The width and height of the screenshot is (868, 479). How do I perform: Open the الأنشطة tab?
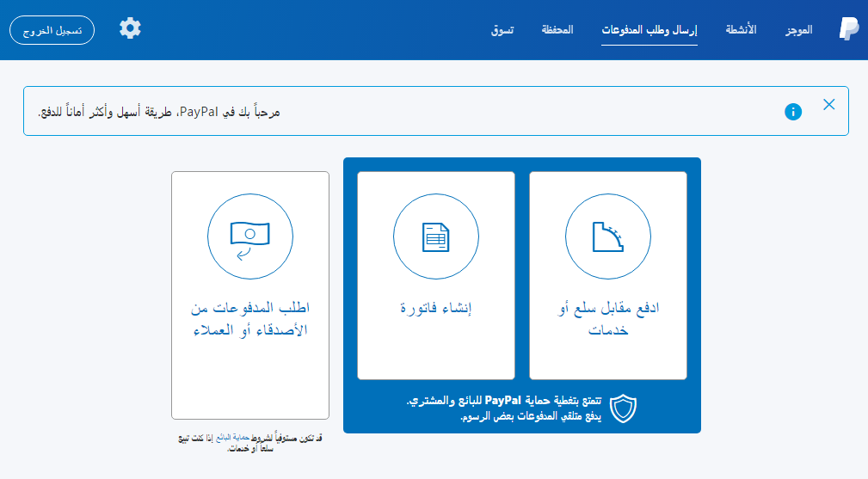tap(741, 30)
